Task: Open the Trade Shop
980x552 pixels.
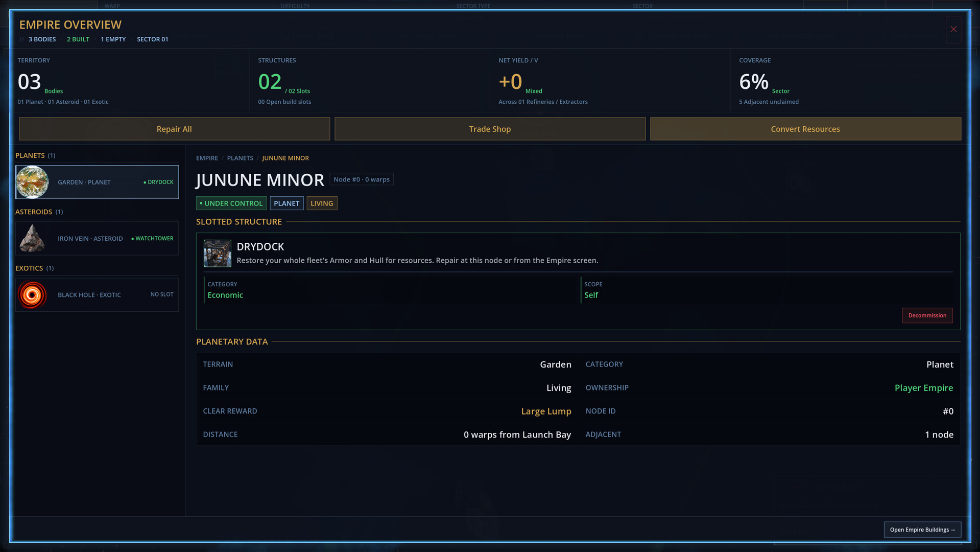Action: click(x=490, y=129)
